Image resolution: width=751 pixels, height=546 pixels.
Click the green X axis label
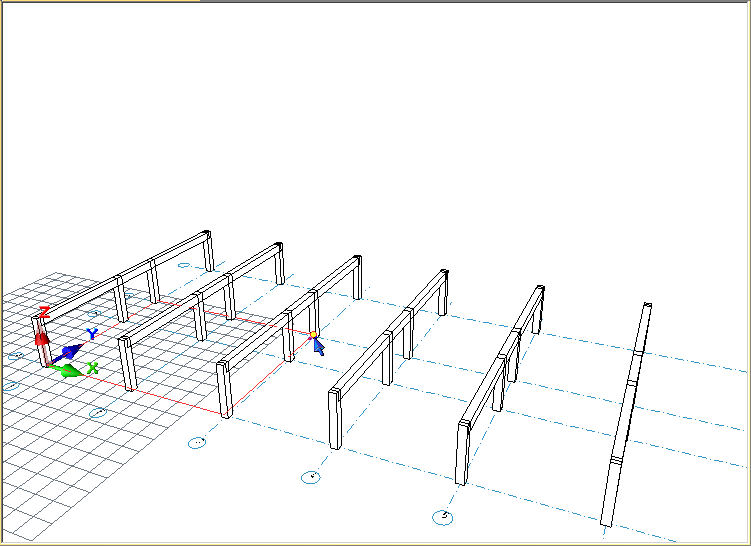[x=92, y=368]
